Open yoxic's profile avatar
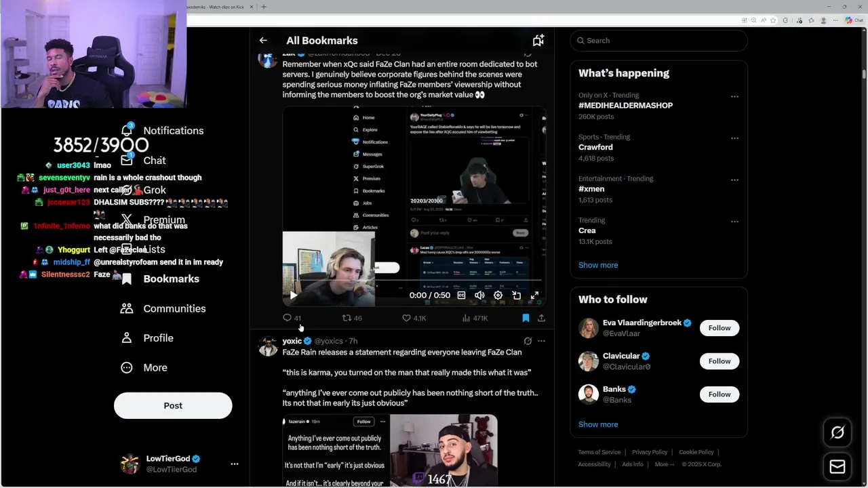This screenshot has height=488, width=868. [x=268, y=346]
